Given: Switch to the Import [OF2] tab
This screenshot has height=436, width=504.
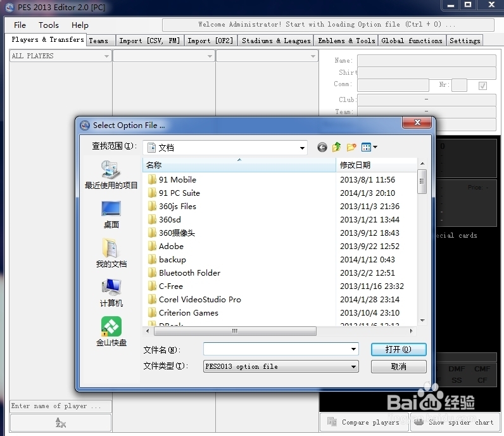Looking at the screenshot, I should [x=210, y=41].
